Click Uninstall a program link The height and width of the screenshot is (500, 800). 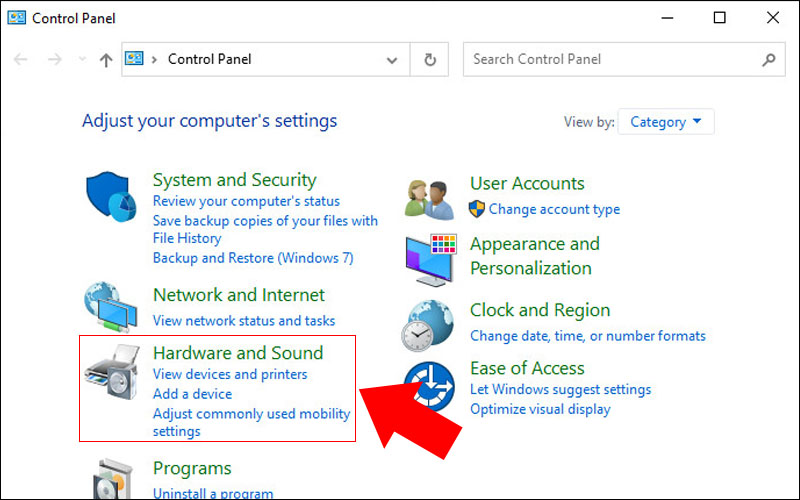point(213,493)
